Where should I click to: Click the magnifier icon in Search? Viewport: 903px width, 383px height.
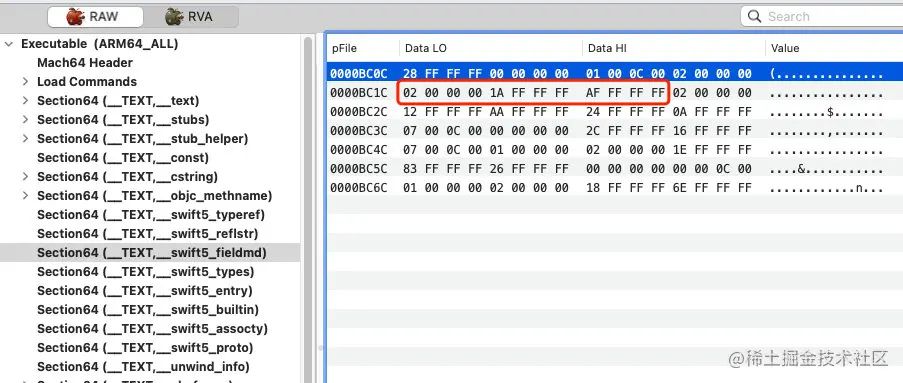tap(754, 16)
